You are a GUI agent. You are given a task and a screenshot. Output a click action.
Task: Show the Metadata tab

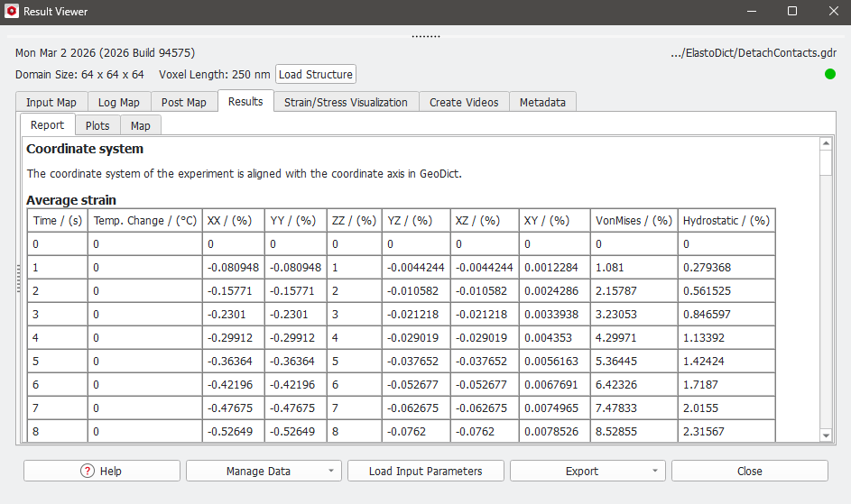542,102
